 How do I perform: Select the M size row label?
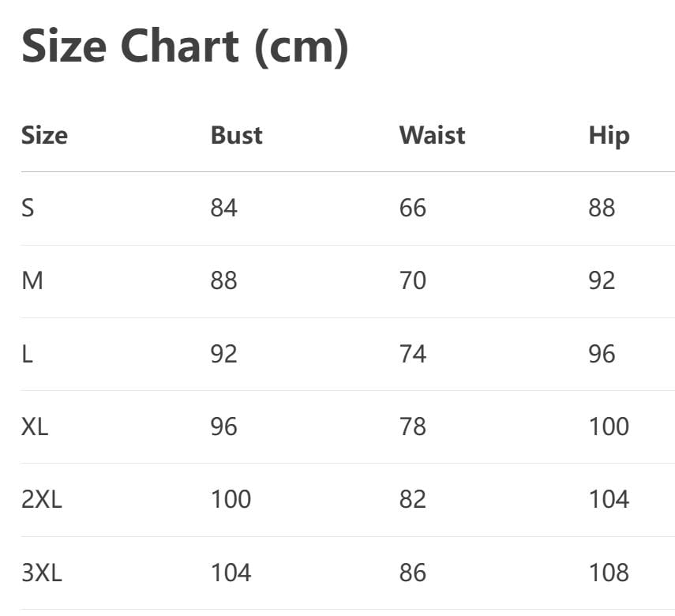[x=32, y=280]
